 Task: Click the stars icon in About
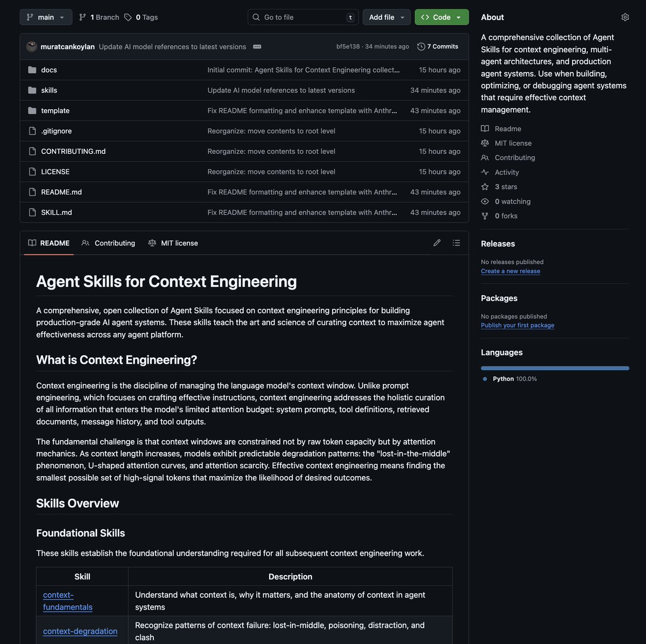click(485, 187)
